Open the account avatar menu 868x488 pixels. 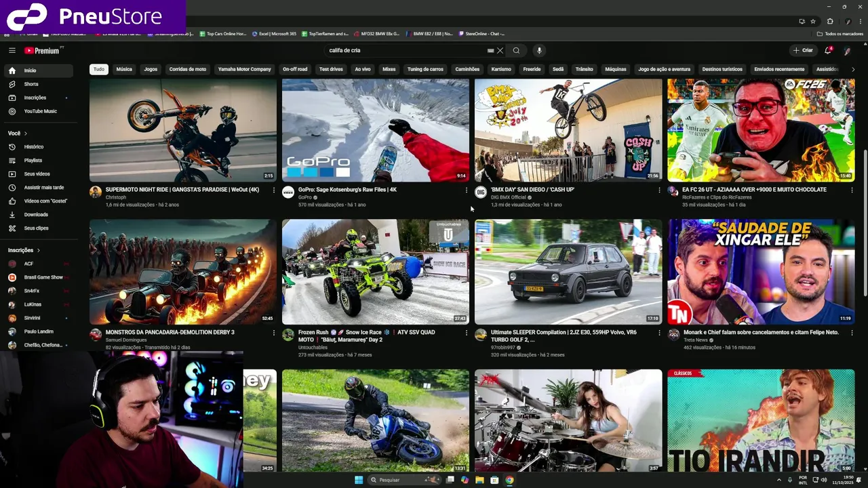click(847, 50)
